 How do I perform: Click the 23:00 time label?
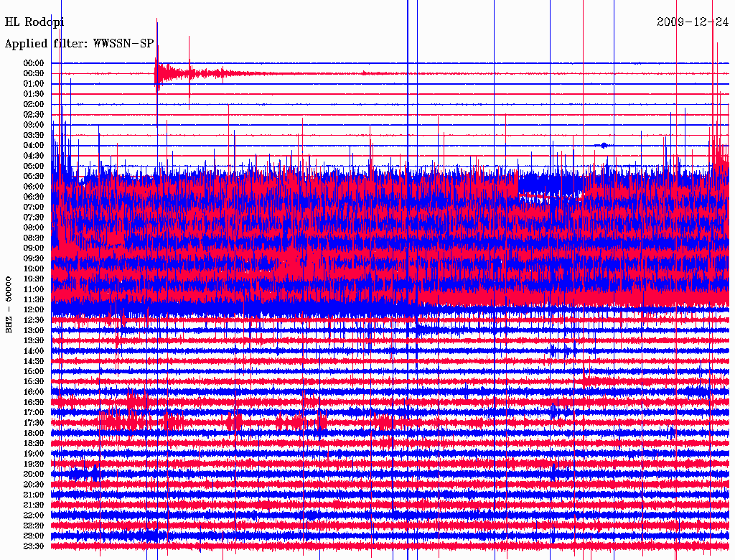click(34, 536)
